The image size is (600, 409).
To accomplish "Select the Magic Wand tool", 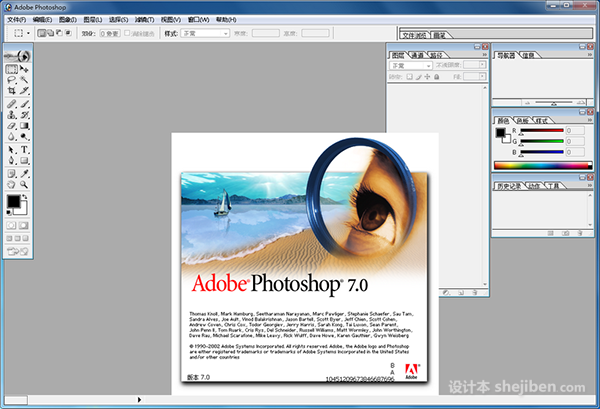I will click(x=24, y=80).
